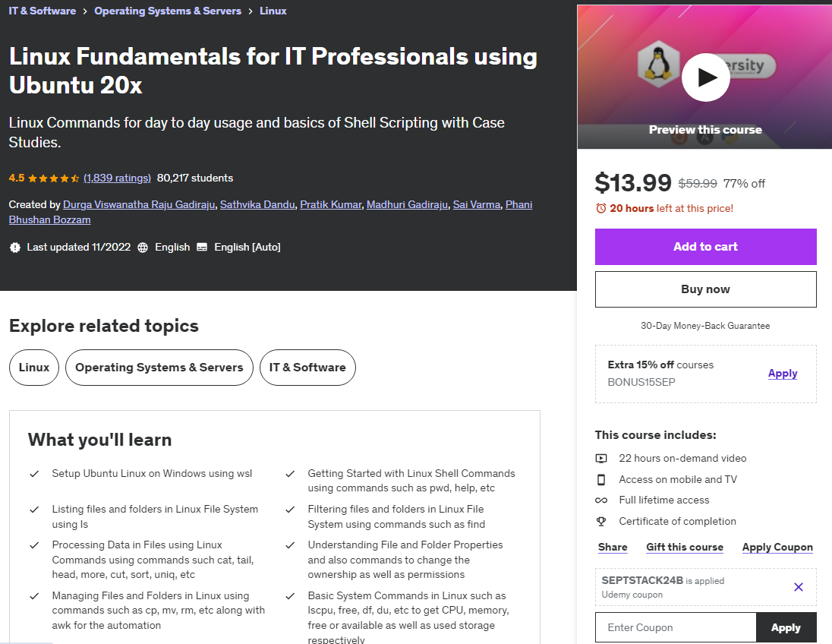Open the 1,839 ratings link
The width and height of the screenshot is (832, 644).
pos(117,178)
